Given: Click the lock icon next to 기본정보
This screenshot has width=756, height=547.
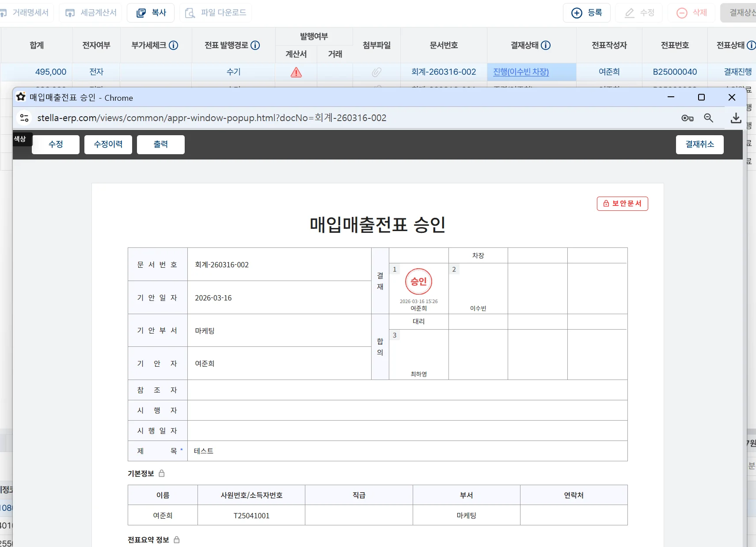Looking at the screenshot, I should tap(162, 473).
